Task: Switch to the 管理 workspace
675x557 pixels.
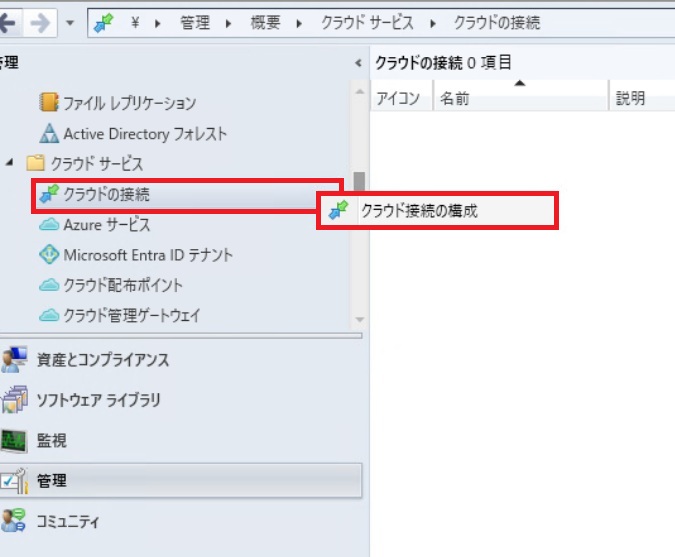Action: tap(51, 481)
